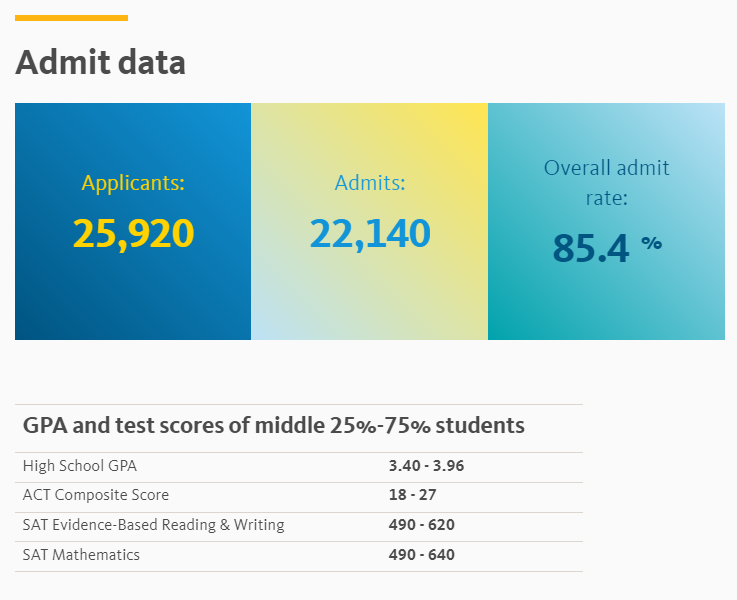Viewport: 737px width, 600px height.
Task: Click the High School GPA row label
Action: pos(80,466)
